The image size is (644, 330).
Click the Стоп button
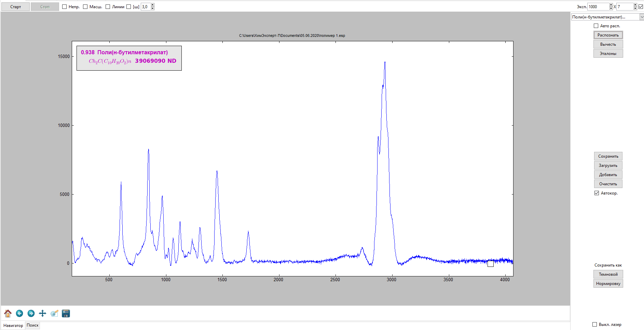45,7
